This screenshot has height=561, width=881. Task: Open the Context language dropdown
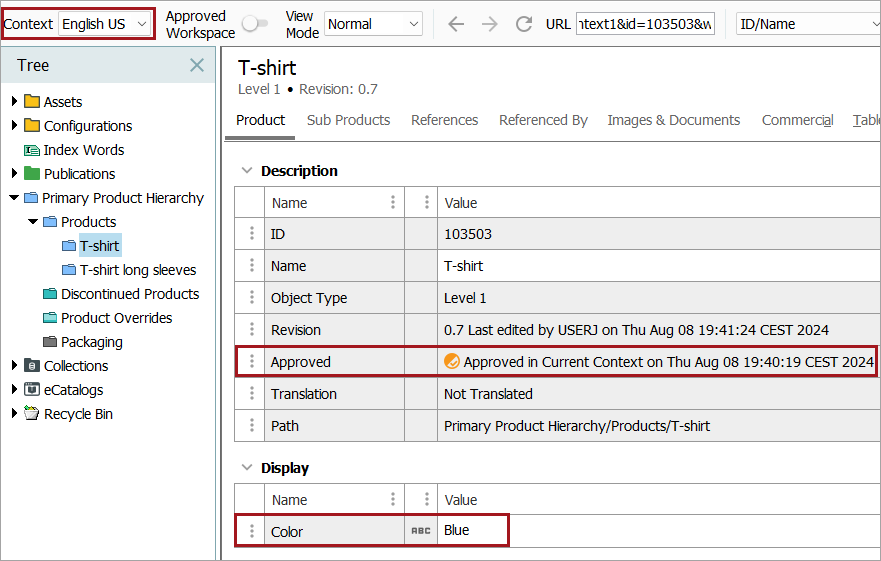[105, 24]
